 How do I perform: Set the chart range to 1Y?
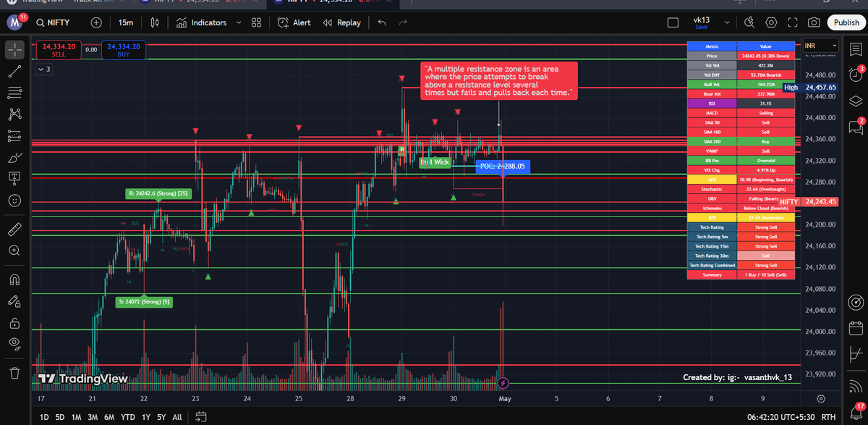(x=145, y=417)
